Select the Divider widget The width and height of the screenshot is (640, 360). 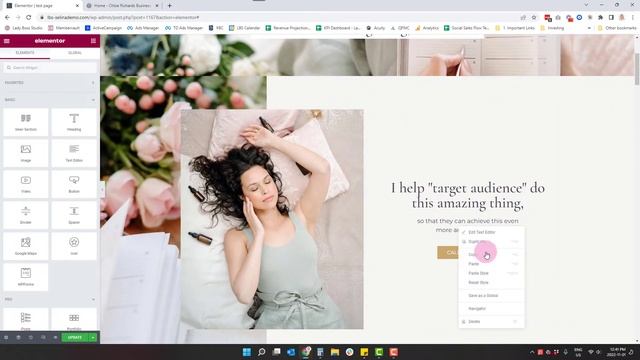coord(26,215)
